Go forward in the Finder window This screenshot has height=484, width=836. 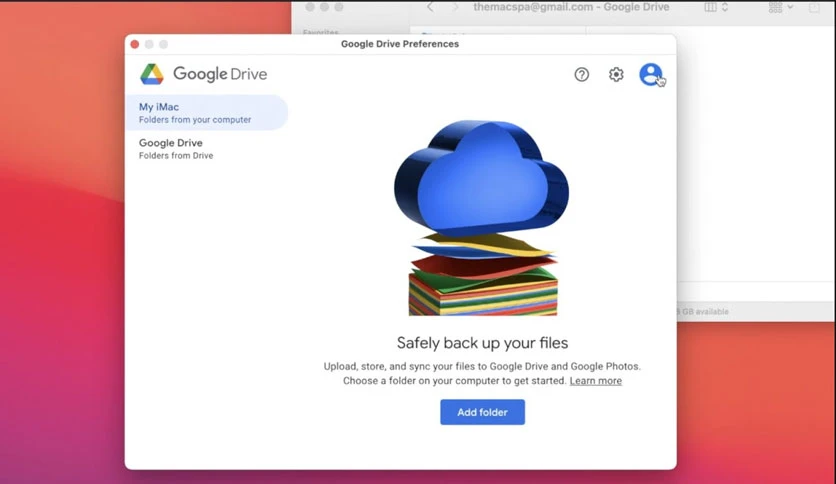(x=455, y=7)
